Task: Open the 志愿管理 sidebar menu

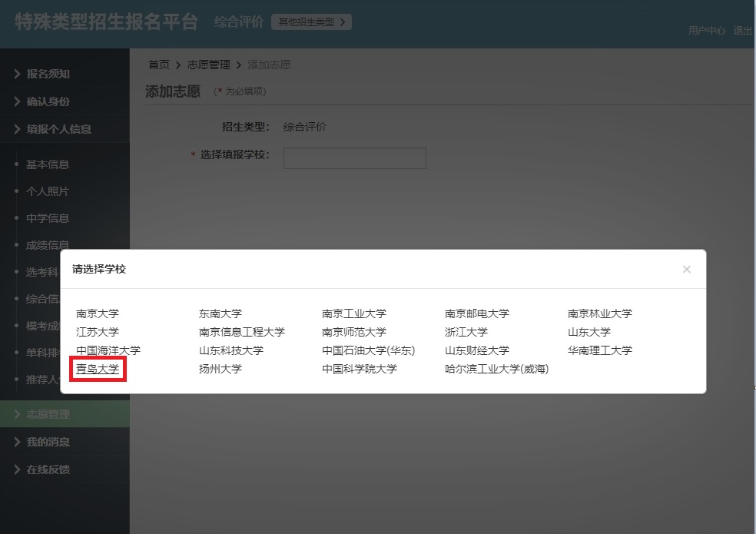Action: coord(65,414)
